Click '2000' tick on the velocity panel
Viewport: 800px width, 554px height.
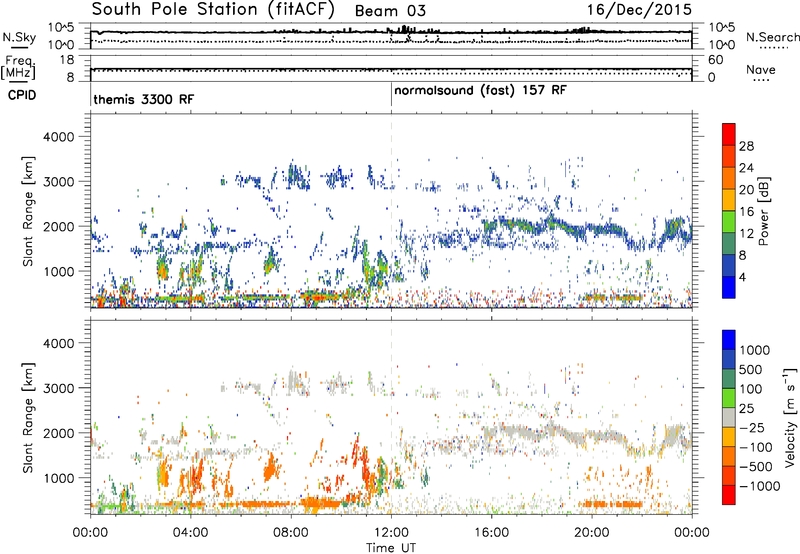[58, 433]
